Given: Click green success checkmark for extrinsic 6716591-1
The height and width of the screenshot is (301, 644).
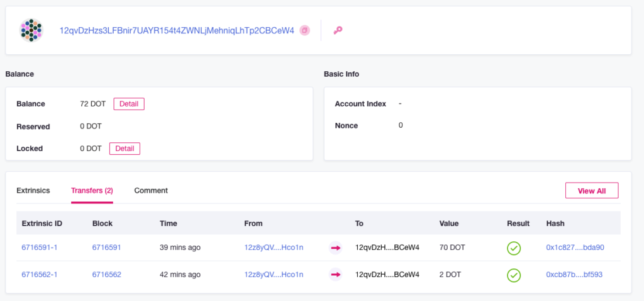Looking at the screenshot, I should (x=514, y=248).
